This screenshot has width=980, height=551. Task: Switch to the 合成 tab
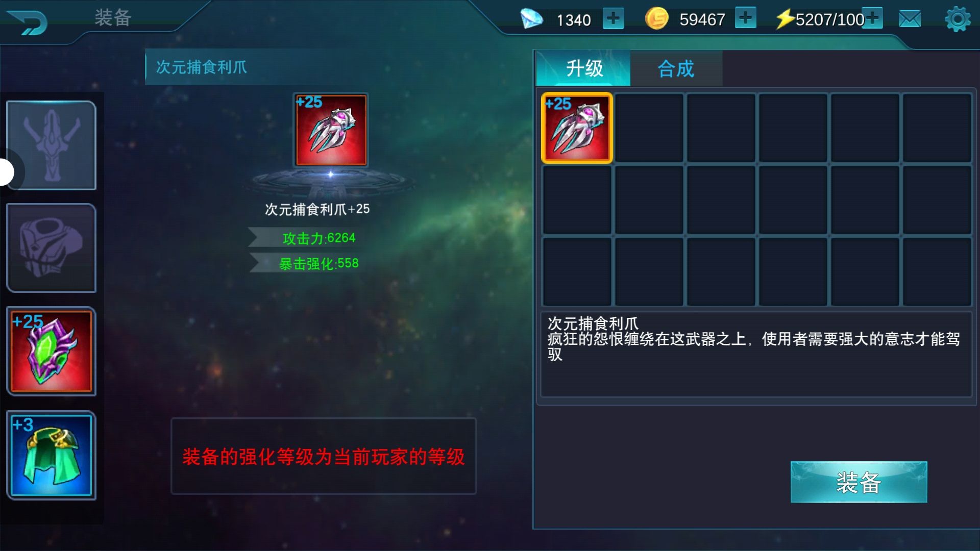676,68
